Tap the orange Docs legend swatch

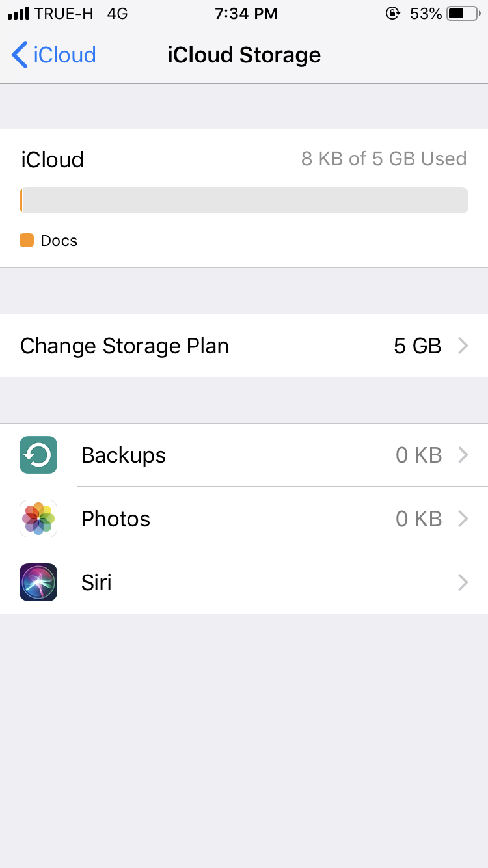[x=27, y=240]
